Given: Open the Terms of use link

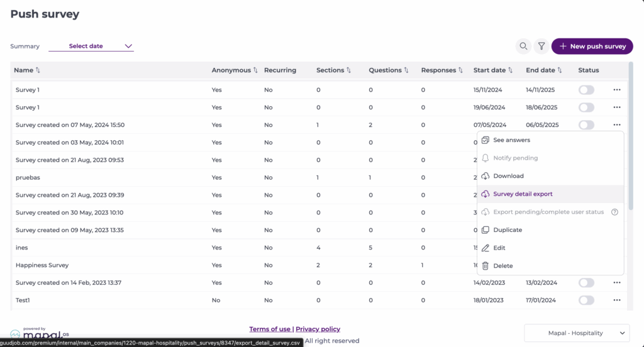Looking at the screenshot, I should (x=270, y=329).
